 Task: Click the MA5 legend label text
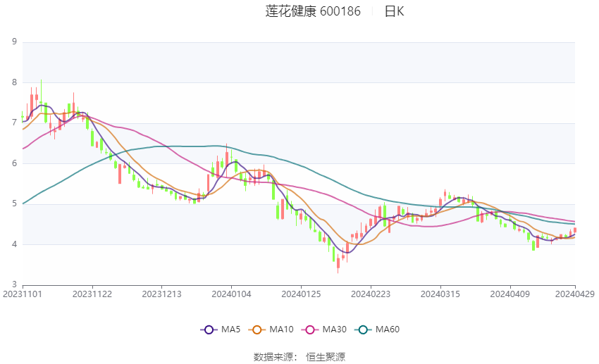pos(230,330)
